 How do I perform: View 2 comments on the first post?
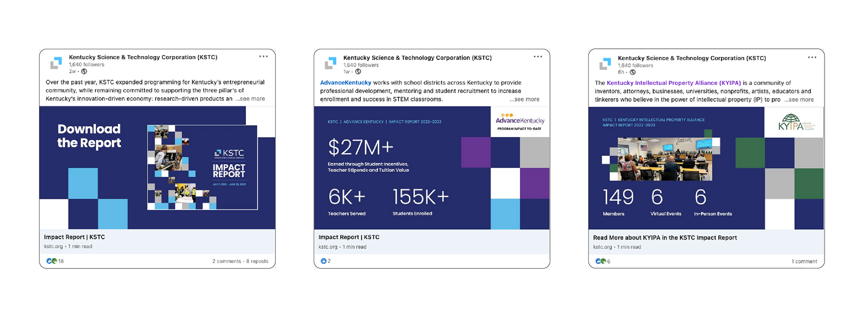pyautogui.click(x=226, y=261)
